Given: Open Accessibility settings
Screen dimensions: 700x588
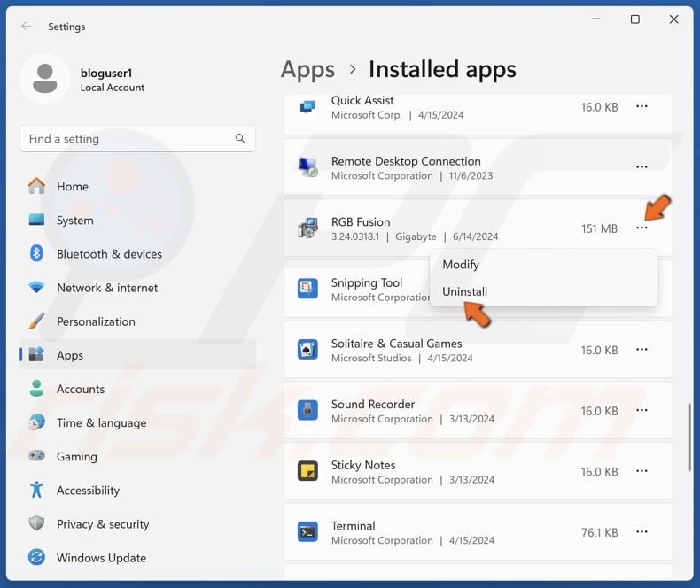Looking at the screenshot, I should pyautogui.click(x=138, y=491).
